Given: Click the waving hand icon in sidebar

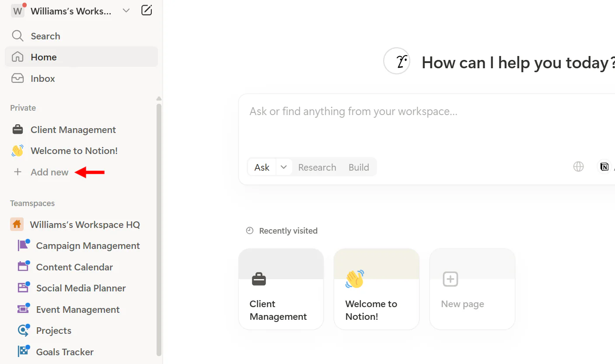Looking at the screenshot, I should coord(17,151).
